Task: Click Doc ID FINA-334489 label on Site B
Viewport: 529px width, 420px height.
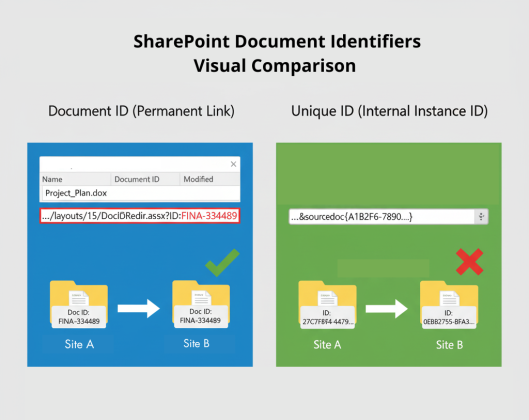Action: (200, 316)
